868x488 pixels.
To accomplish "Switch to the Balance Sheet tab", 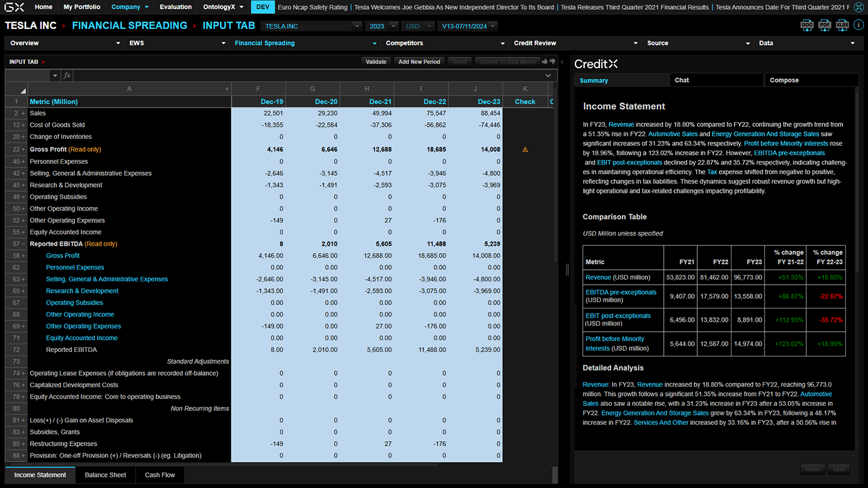I will [x=105, y=475].
